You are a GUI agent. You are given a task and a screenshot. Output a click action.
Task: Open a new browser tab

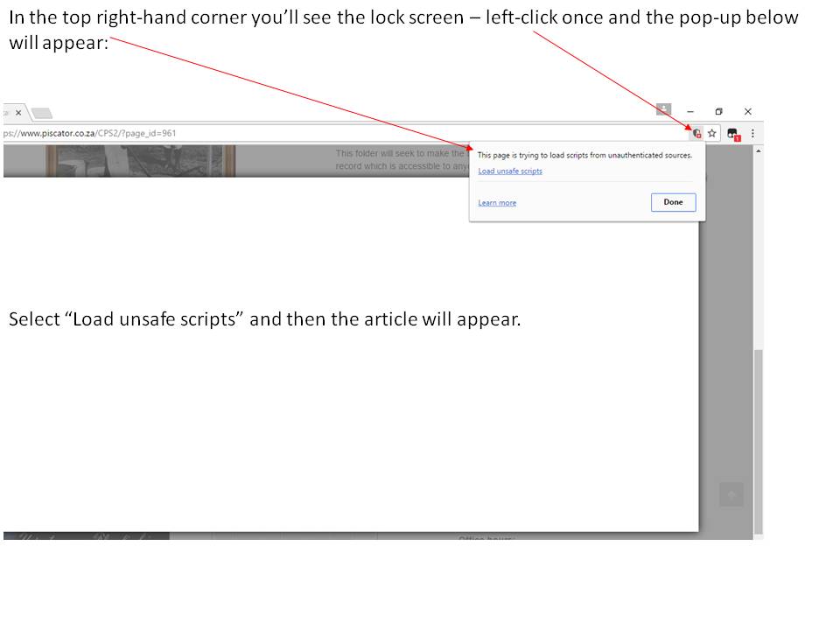pyautogui.click(x=42, y=113)
